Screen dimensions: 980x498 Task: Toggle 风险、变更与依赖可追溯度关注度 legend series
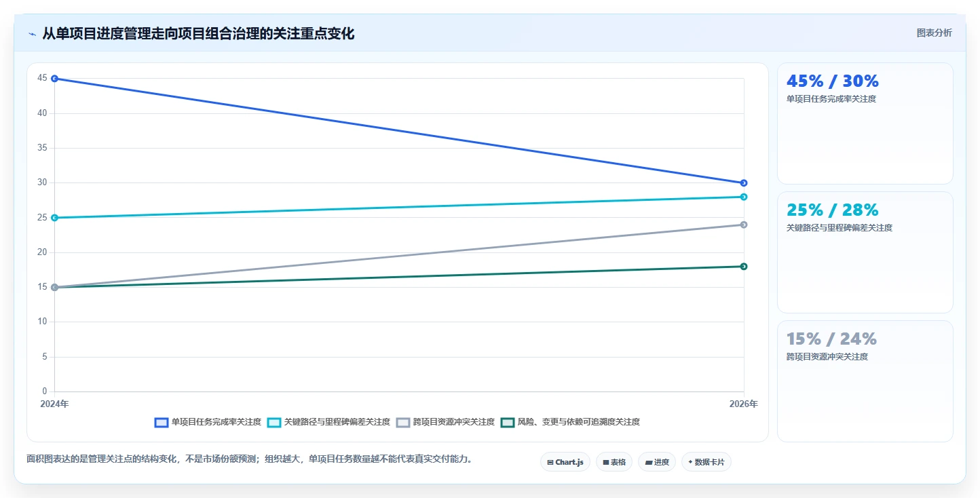tap(570, 422)
